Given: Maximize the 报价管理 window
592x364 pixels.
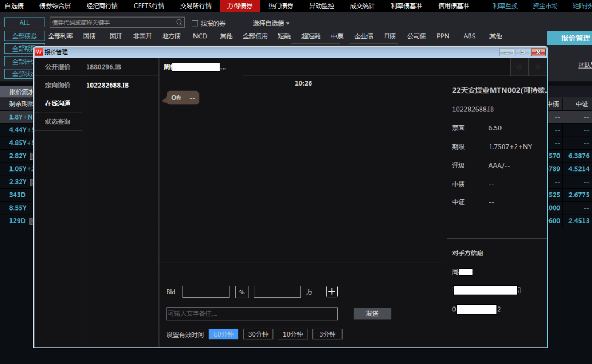Looking at the screenshot, I should pyautogui.click(x=522, y=52).
